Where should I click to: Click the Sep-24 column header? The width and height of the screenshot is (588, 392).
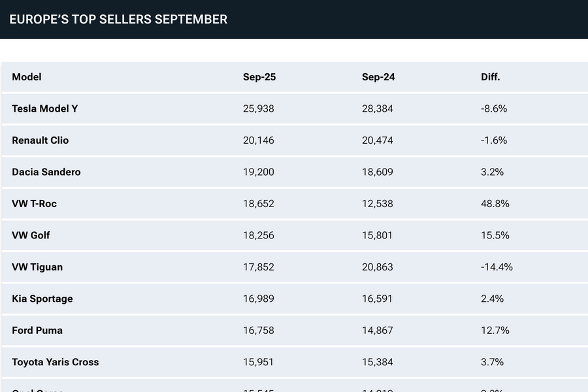tap(378, 77)
